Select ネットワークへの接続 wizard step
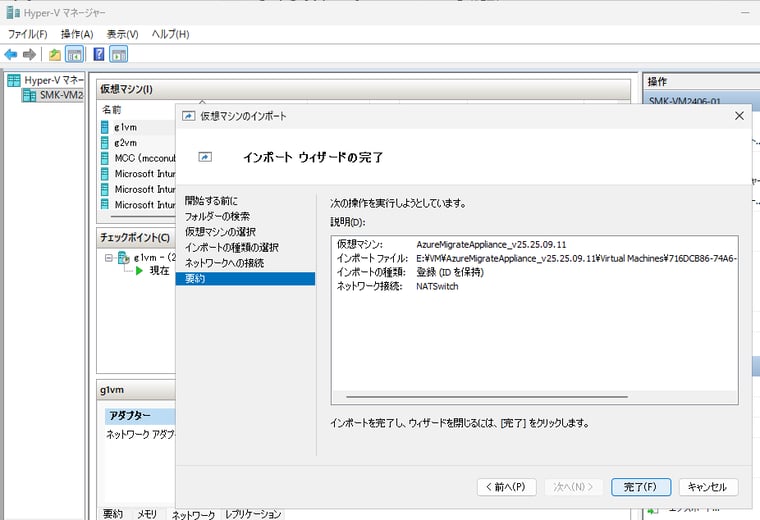Viewport: 760px width, 520px height. point(224,263)
